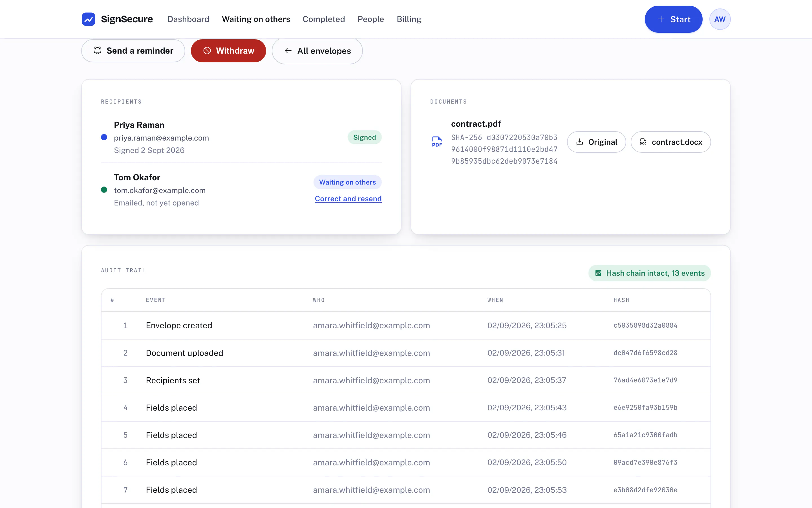Viewport: 812px width, 508px height.
Task: Go to the Dashboard tab
Action: click(188, 19)
